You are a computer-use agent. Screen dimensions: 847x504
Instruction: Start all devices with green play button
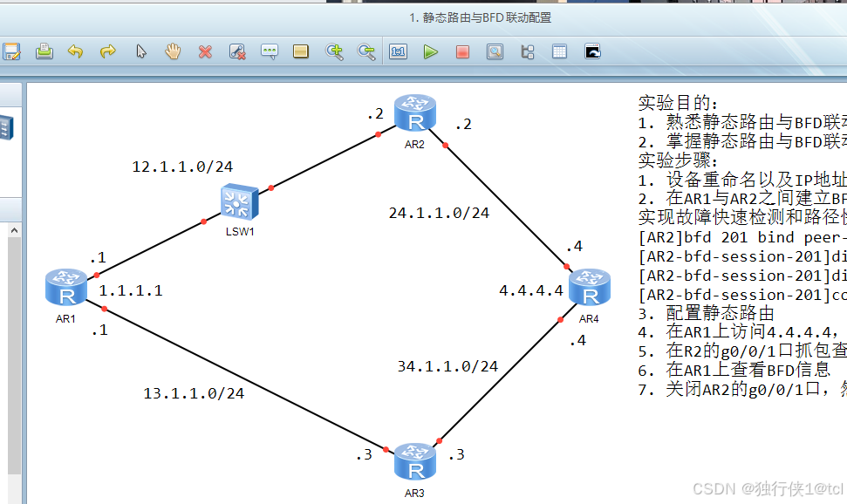pyautogui.click(x=430, y=51)
